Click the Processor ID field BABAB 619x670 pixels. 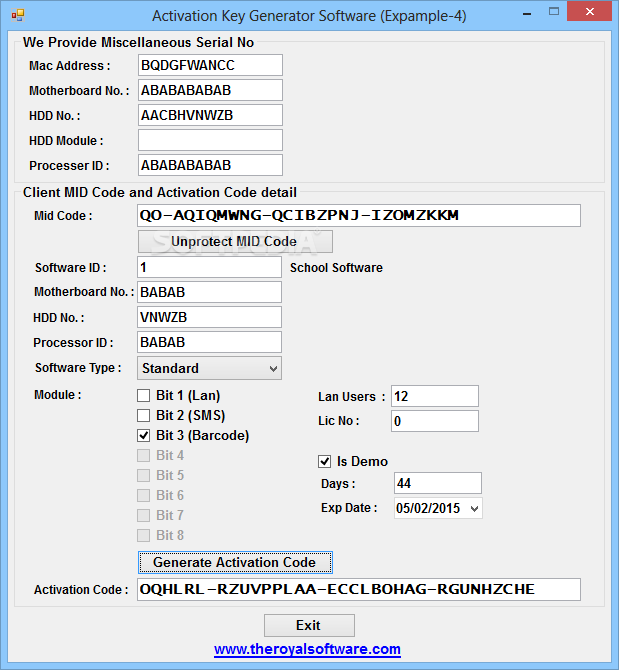209,342
